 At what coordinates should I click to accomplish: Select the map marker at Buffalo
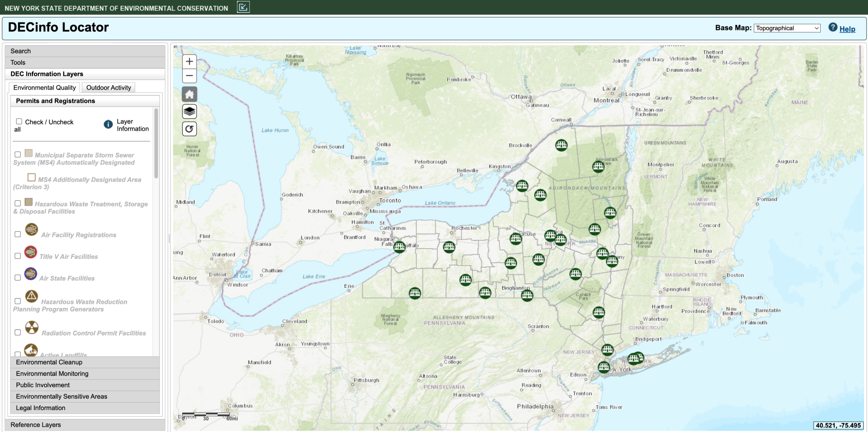[399, 247]
